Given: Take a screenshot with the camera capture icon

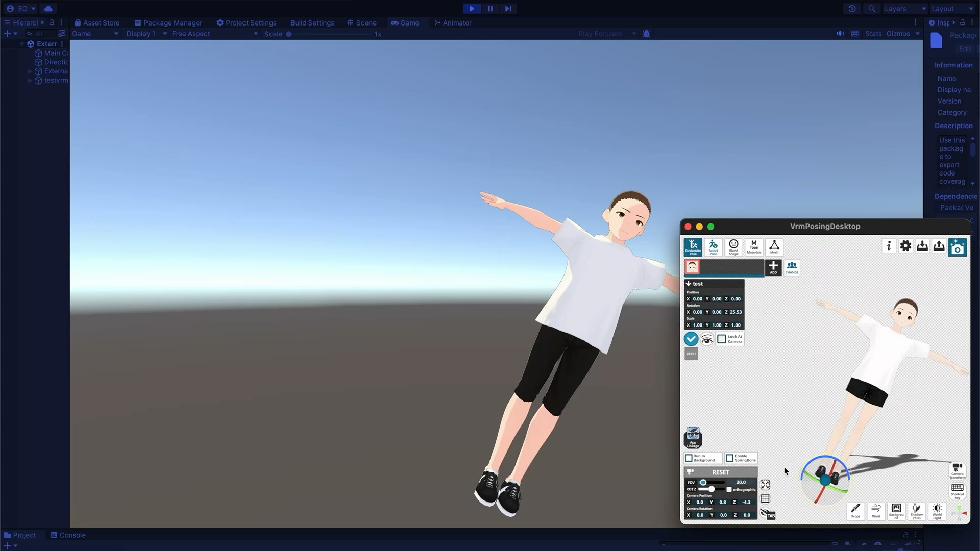Looking at the screenshot, I should pos(957,247).
